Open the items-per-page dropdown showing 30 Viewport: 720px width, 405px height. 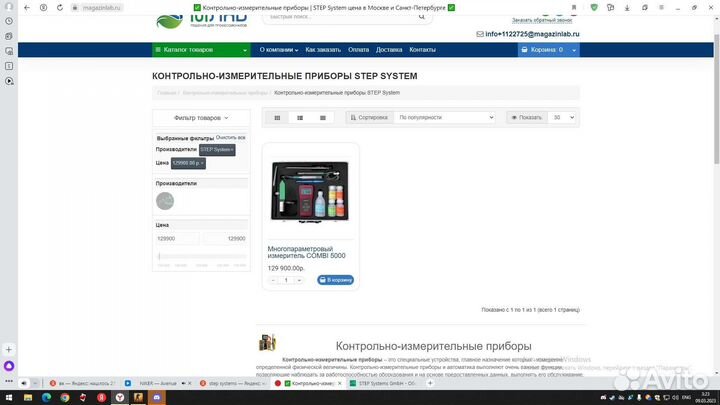point(562,117)
